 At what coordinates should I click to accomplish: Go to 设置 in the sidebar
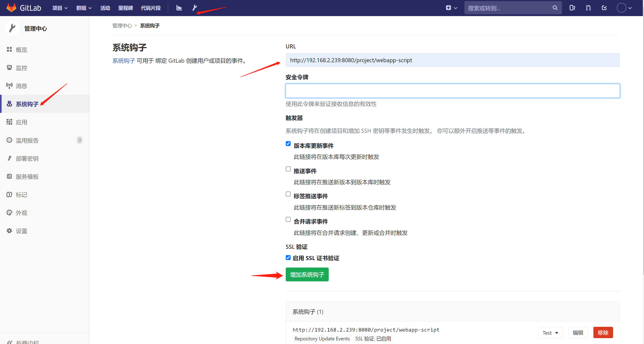[x=21, y=231]
